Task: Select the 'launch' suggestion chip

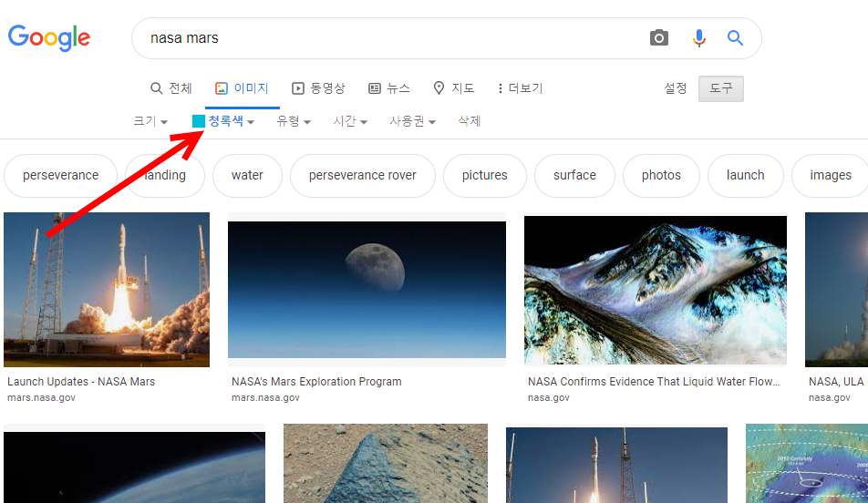Action: [746, 176]
